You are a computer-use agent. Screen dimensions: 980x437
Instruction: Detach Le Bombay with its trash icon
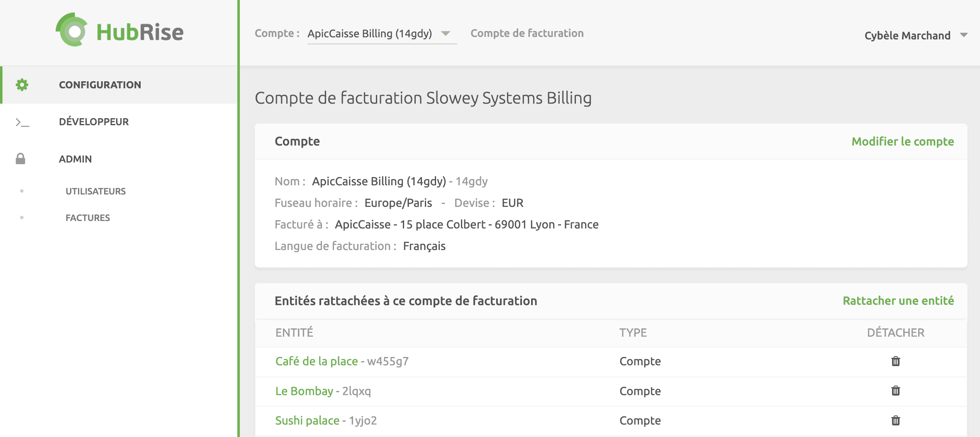pos(896,391)
